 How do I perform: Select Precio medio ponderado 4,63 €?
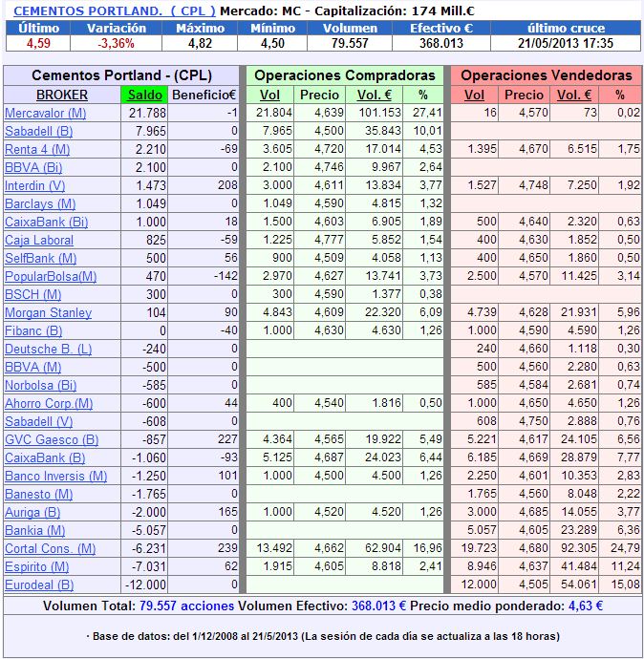click(586, 606)
